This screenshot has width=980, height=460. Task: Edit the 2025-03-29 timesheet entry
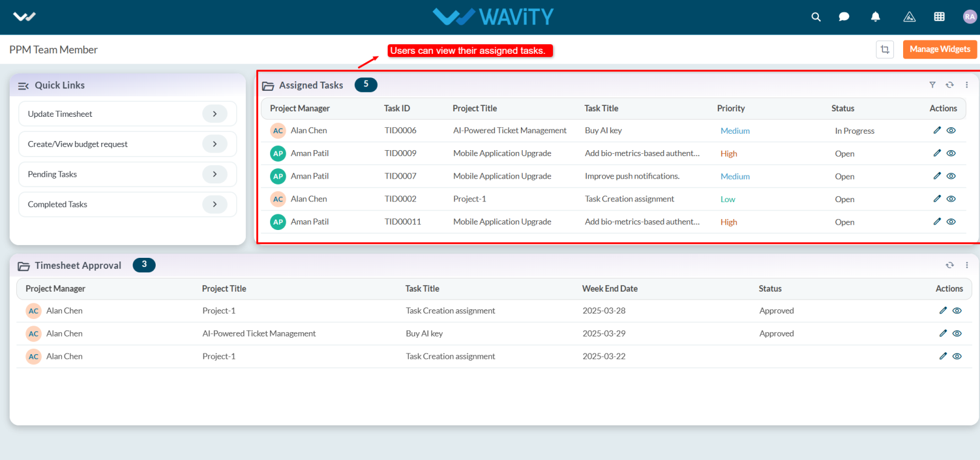[x=943, y=333]
